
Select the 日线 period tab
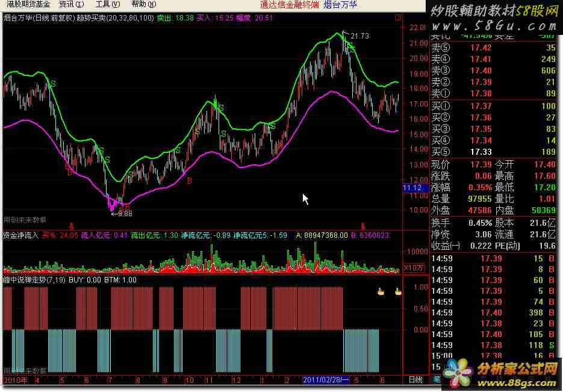pos(415,379)
